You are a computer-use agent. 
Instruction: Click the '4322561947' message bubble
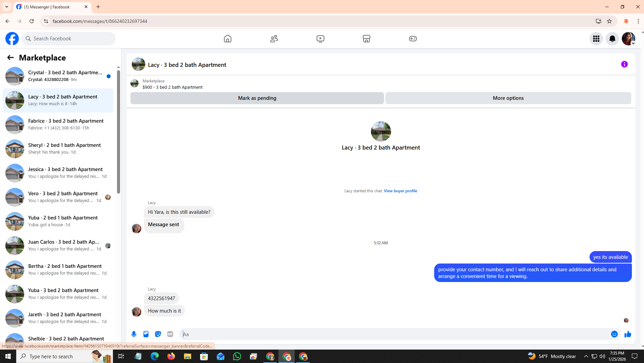[161, 298]
